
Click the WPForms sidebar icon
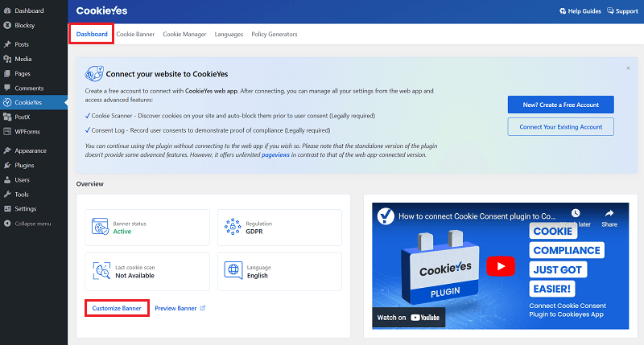(7, 132)
